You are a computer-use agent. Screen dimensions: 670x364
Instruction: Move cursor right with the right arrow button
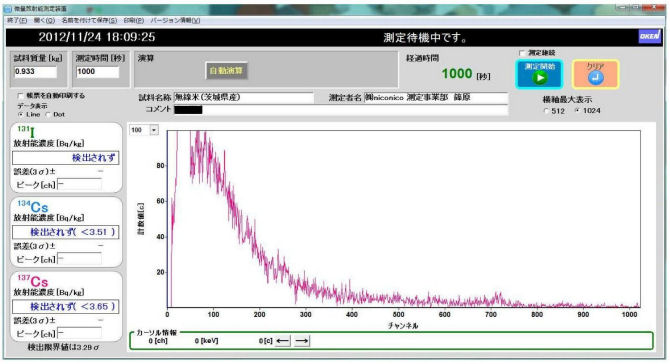click(x=302, y=341)
